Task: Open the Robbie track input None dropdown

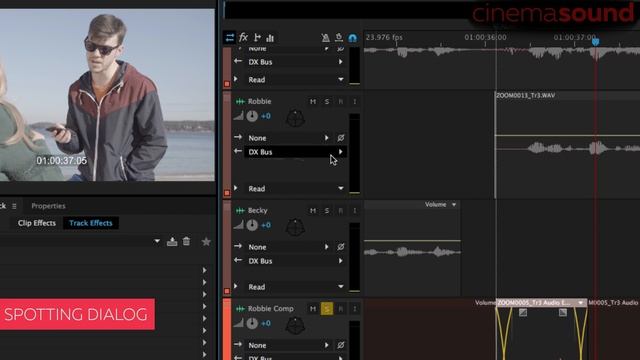Action: pyautogui.click(x=288, y=138)
